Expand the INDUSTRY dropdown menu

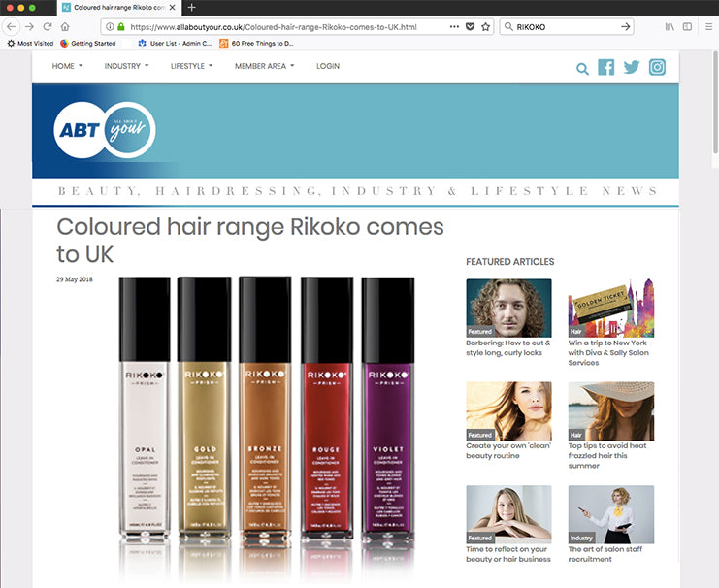(x=126, y=66)
